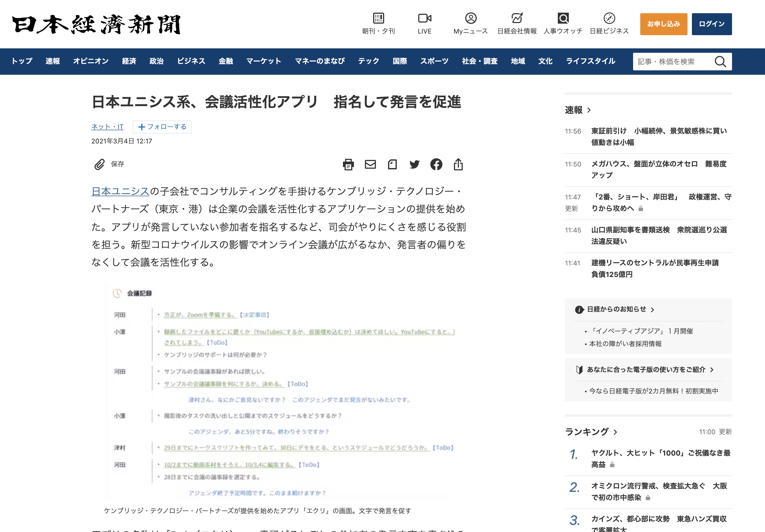
Task: Print the article via printer icon
Action: pyautogui.click(x=348, y=164)
